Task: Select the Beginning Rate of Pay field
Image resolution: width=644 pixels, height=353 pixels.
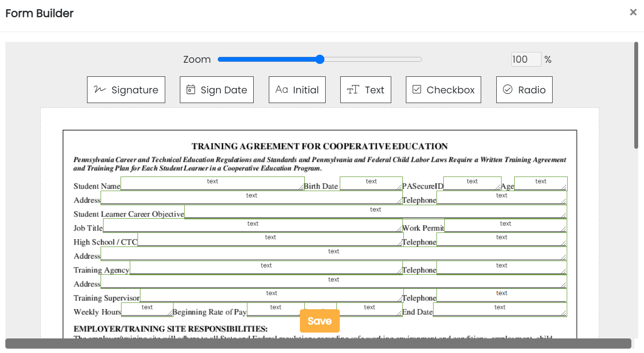Action: coord(276,309)
